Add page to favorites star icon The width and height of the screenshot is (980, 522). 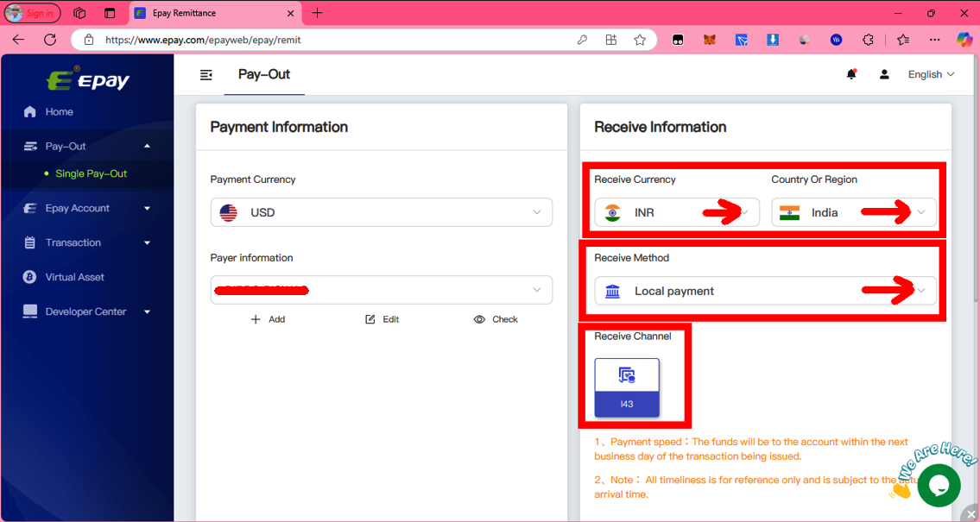pyautogui.click(x=640, y=40)
